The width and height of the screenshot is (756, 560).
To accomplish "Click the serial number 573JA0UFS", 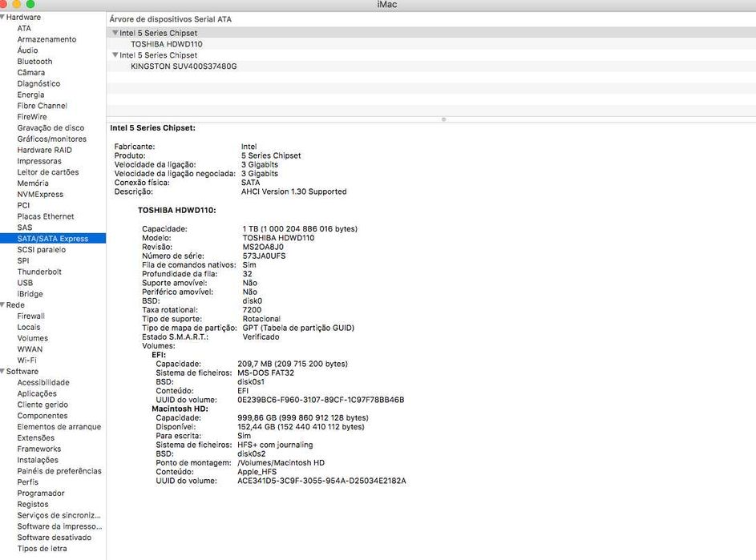I will [264, 256].
